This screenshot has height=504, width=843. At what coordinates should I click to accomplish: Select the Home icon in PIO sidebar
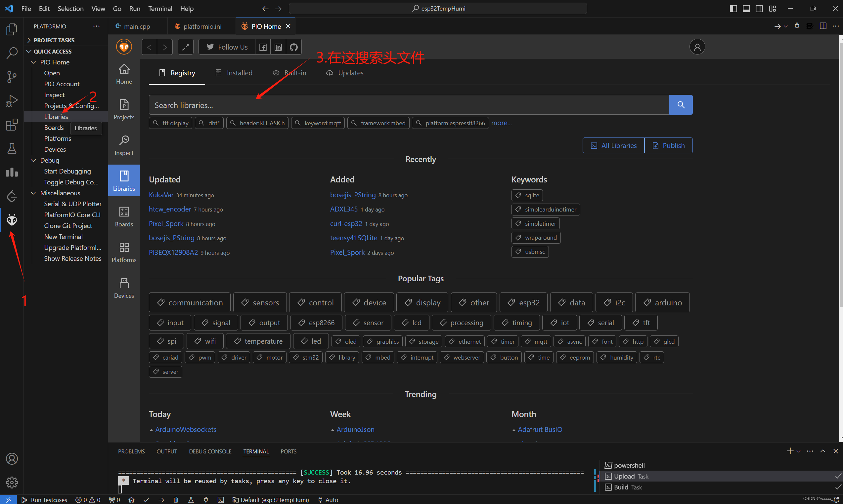pos(124,72)
